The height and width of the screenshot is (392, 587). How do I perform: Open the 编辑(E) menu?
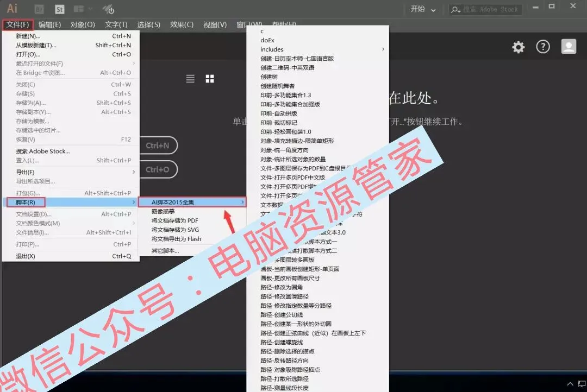click(x=50, y=24)
